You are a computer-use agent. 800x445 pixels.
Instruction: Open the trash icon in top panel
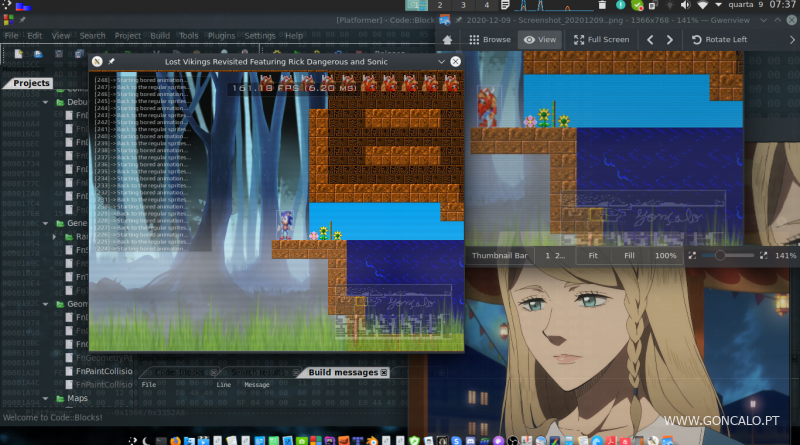click(x=602, y=5)
